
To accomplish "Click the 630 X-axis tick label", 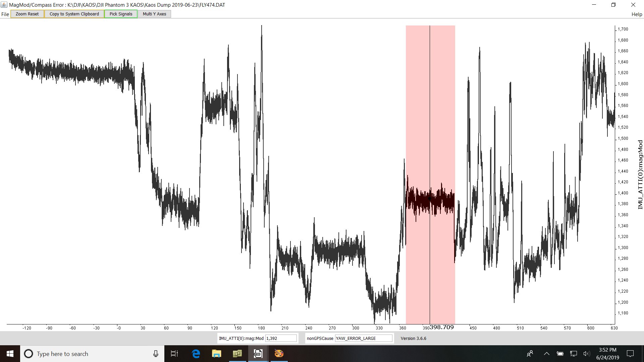I will [x=614, y=328].
